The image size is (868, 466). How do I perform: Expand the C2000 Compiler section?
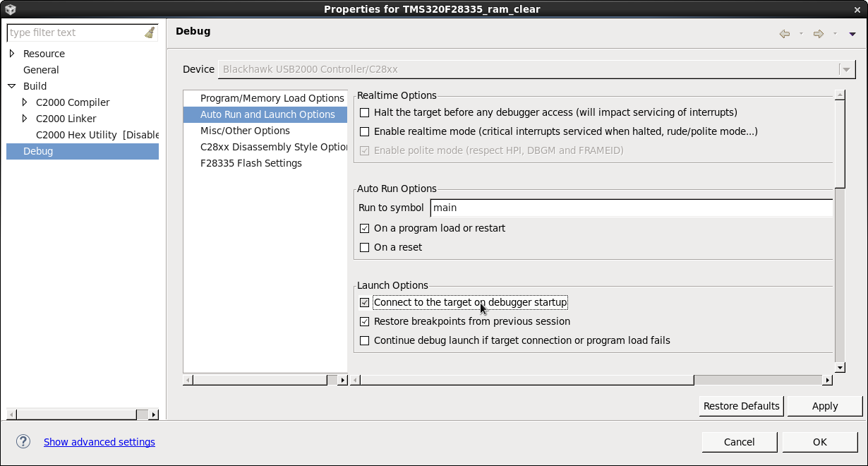point(24,102)
